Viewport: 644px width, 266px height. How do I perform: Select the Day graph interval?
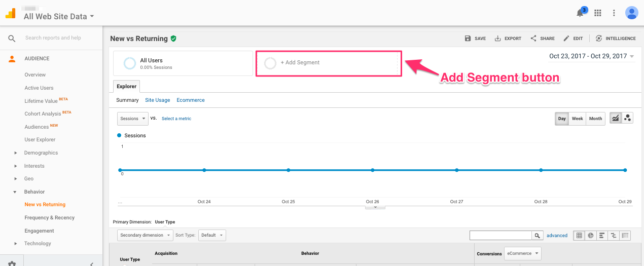pos(562,119)
